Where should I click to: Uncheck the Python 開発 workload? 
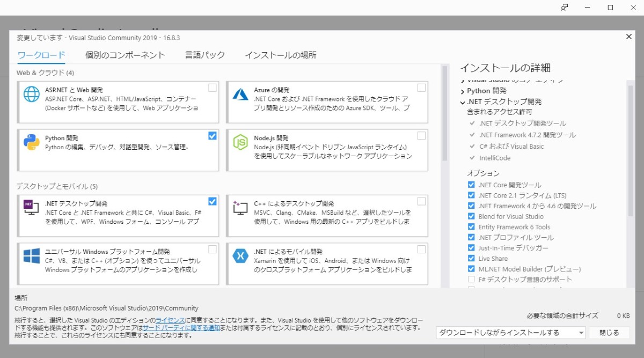(x=213, y=136)
